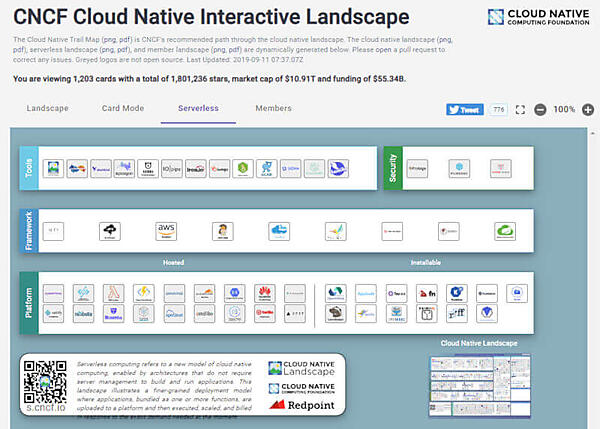This screenshot has height=429, width=600.
Task: Open the green Spring Cloud Function card
Action: [505, 232]
